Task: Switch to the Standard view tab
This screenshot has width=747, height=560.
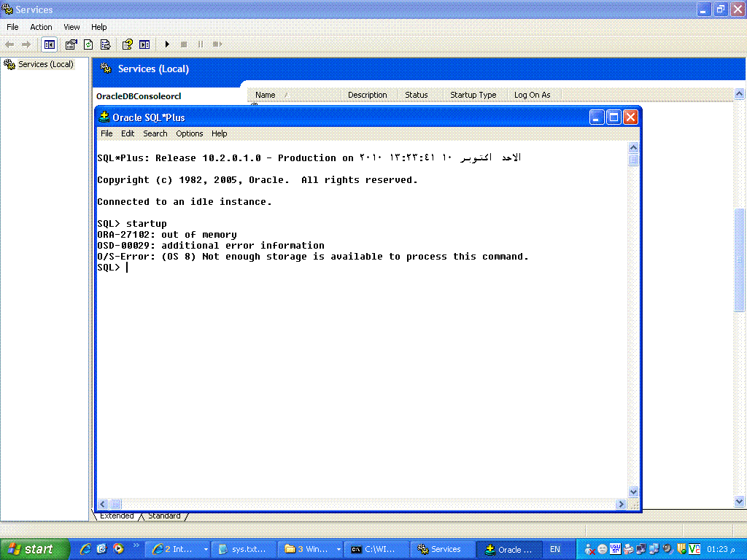Action: click(164, 516)
